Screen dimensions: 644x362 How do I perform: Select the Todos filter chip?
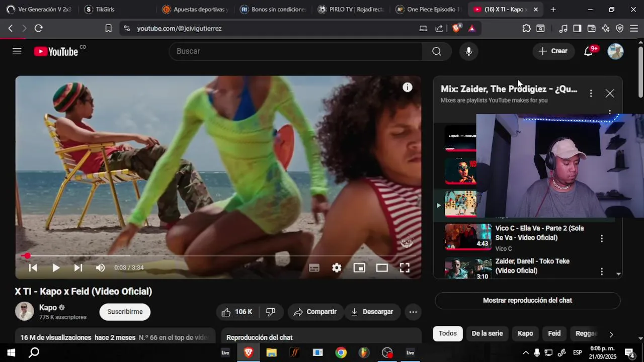[x=448, y=333]
